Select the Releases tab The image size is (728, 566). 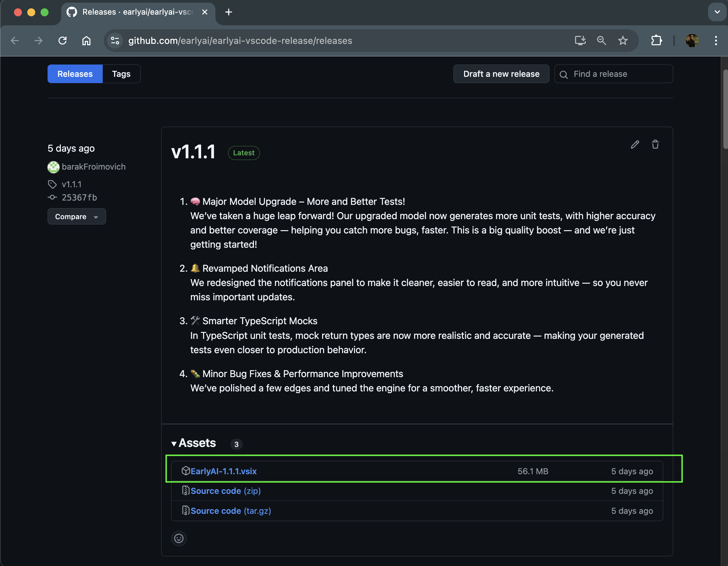coord(75,74)
